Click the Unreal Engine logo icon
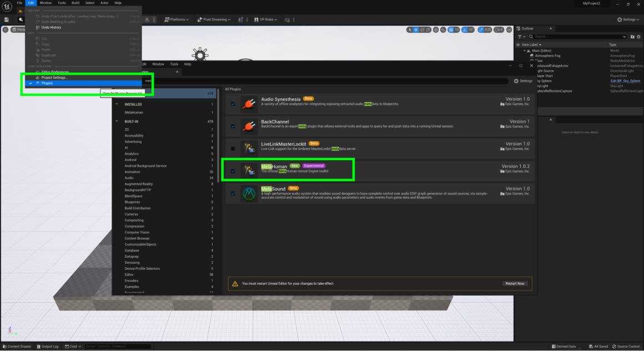Viewport: 644px width, 351px height. [7, 6]
